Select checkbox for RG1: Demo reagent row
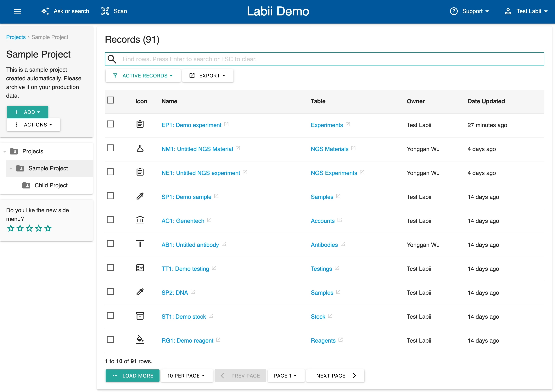Screen dimensions: 555x392 pos(110,339)
